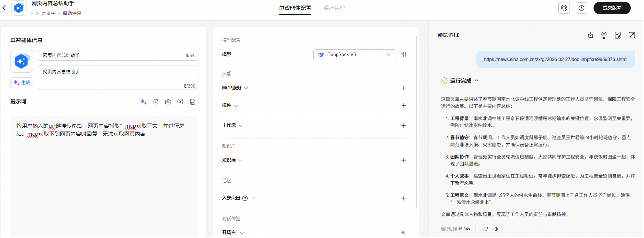644x238 pixels.
Task: Select the 单智能体配置 tab
Action: click(295, 8)
